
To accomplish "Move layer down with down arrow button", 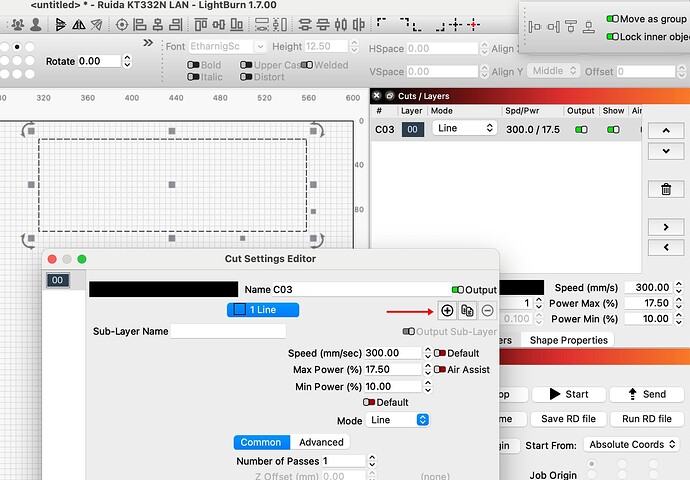I will coord(666,151).
